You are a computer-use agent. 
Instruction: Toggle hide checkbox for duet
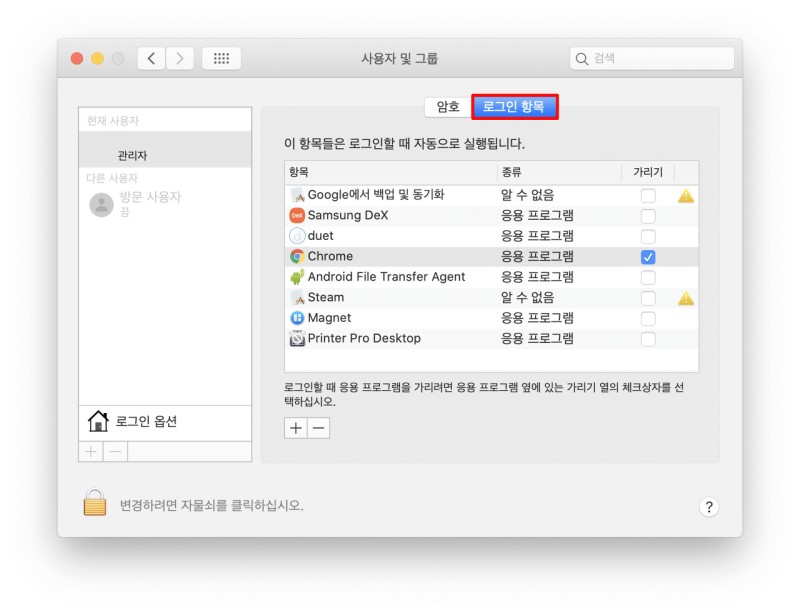click(648, 237)
